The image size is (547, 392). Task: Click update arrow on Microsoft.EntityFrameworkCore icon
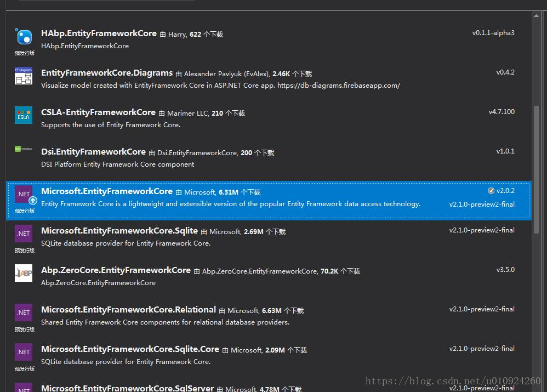pos(33,200)
